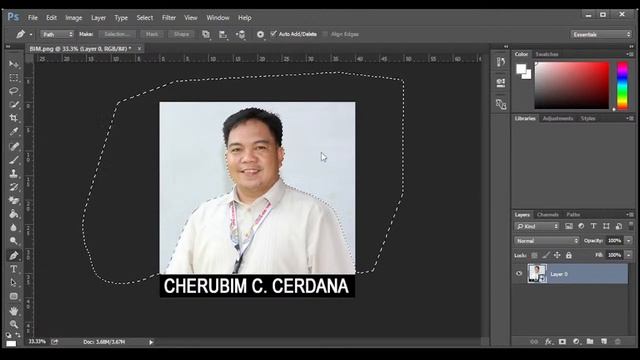The image size is (640, 360).
Task: Select the Clone Stamp tool
Action: [13, 173]
